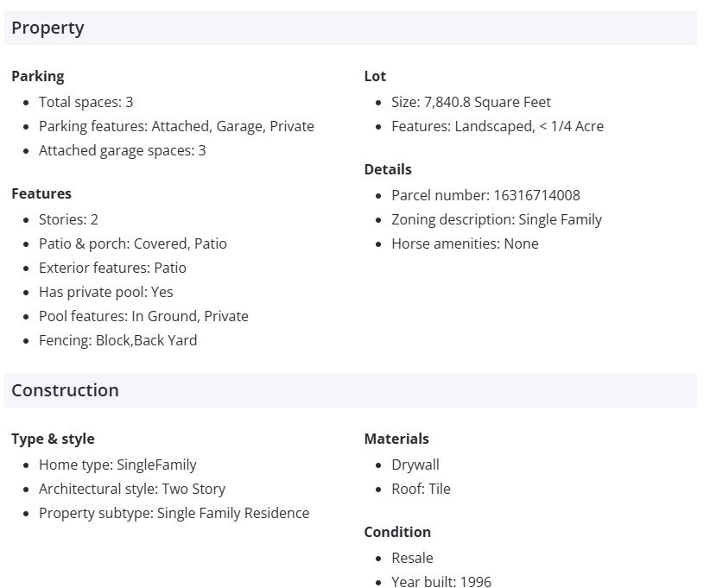Click the Parking features list item
Image resolution: width=710 pixels, height=588 pixels.
(x=176, y=126)
